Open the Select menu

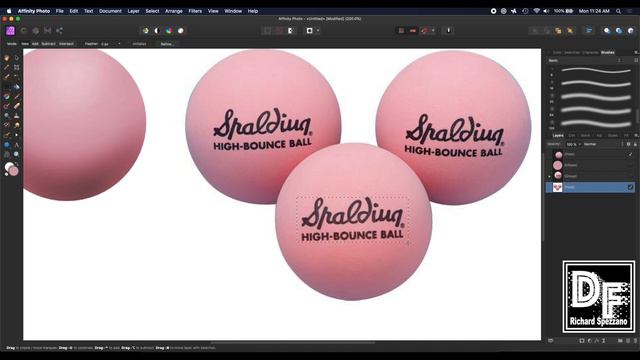(x=152, y=11)
